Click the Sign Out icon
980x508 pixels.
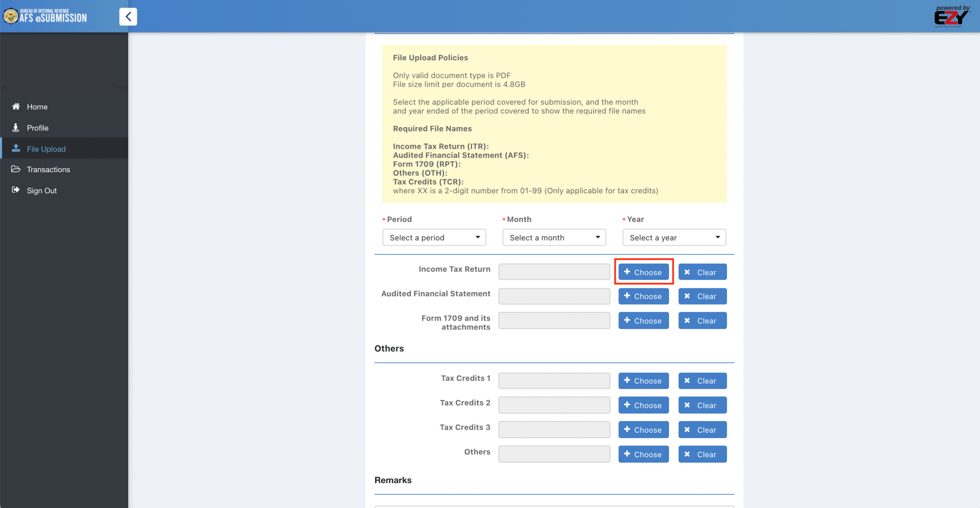(x=16, y=190)
